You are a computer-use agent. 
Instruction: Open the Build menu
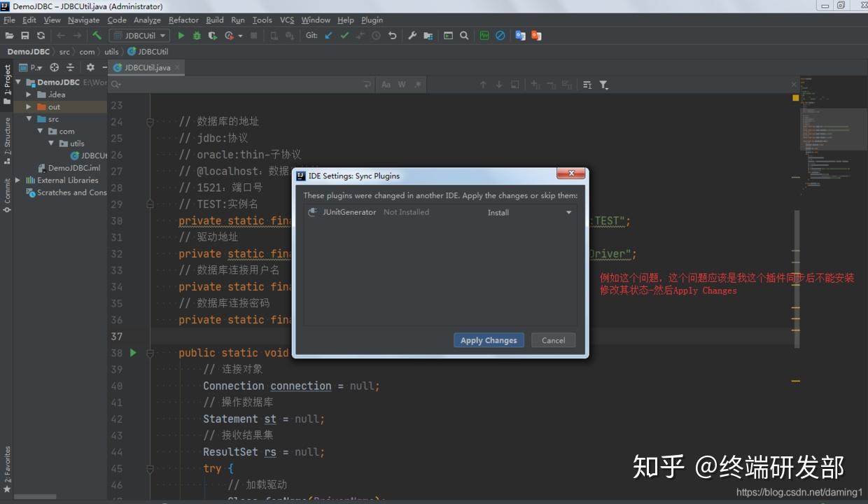[214, 20]
